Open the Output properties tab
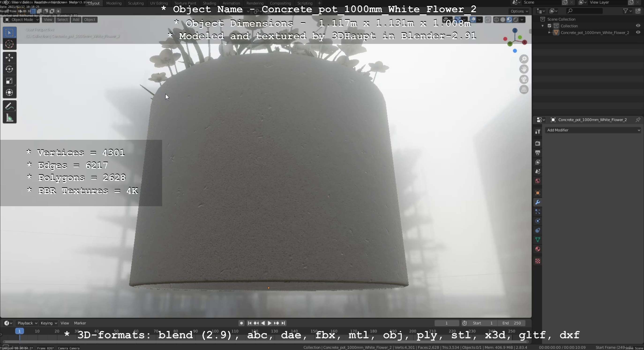Screen dimensions: 644x350 coord(538,153)
